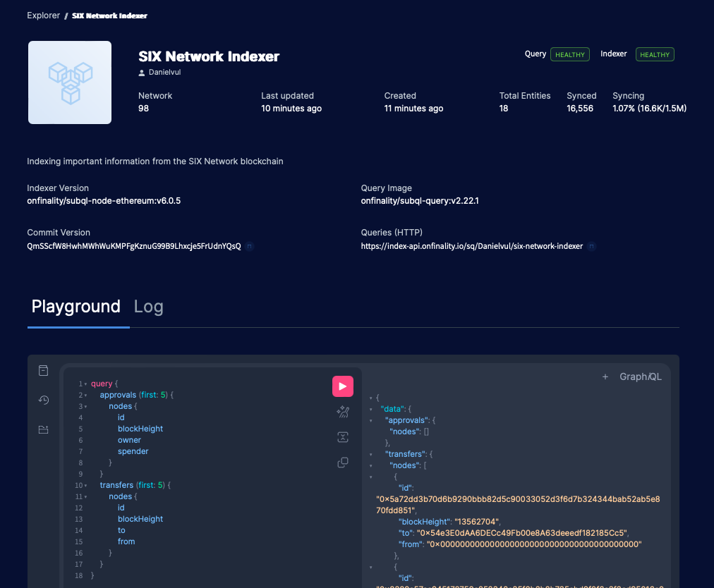Open saved operations via the folder icon
The image size is (714, 588).
(x=43, y=429)
